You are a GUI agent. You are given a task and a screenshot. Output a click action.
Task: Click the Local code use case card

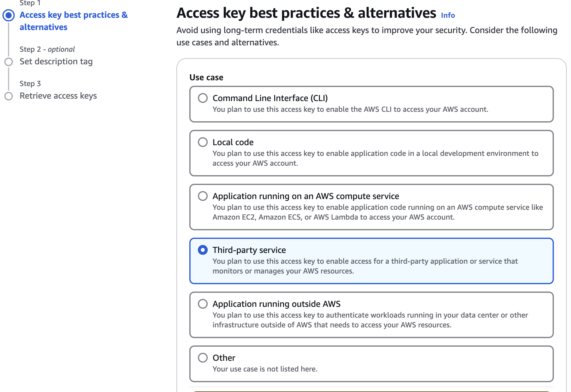point(372,153)
